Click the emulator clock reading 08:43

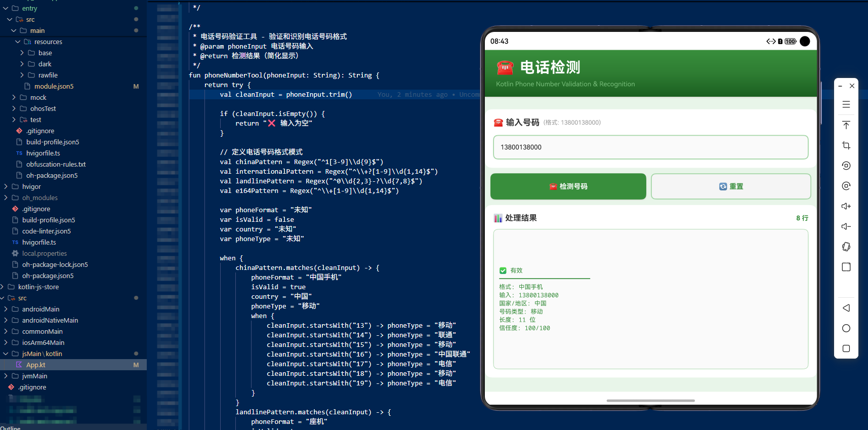[499, 42]
